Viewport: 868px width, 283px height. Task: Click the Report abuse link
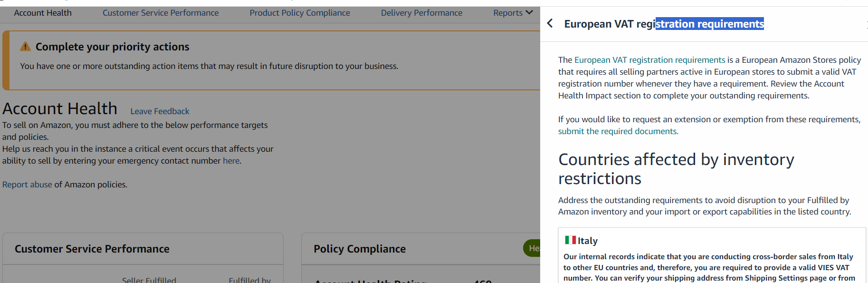coord(27,185)
